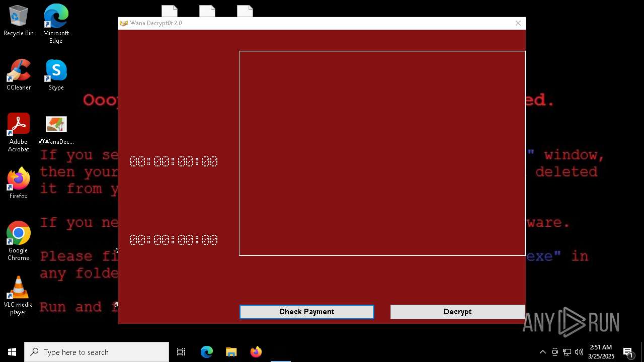Open File Explorer from taskbar
Viewport: 644px width, 362px height.
(x=231, y=352)
